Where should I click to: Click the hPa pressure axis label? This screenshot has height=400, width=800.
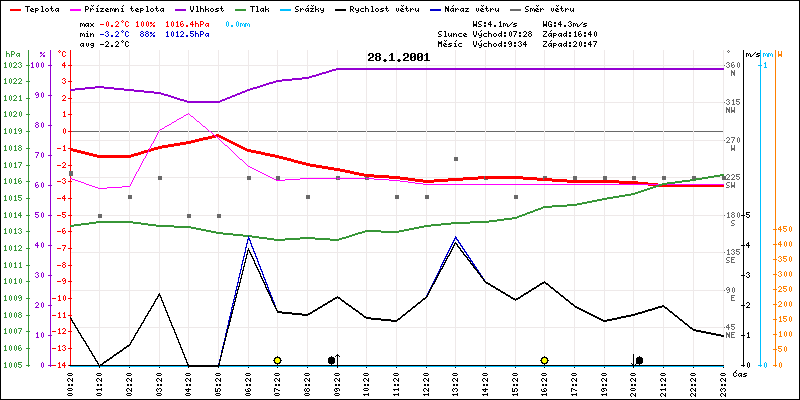[x=12, y=53]
